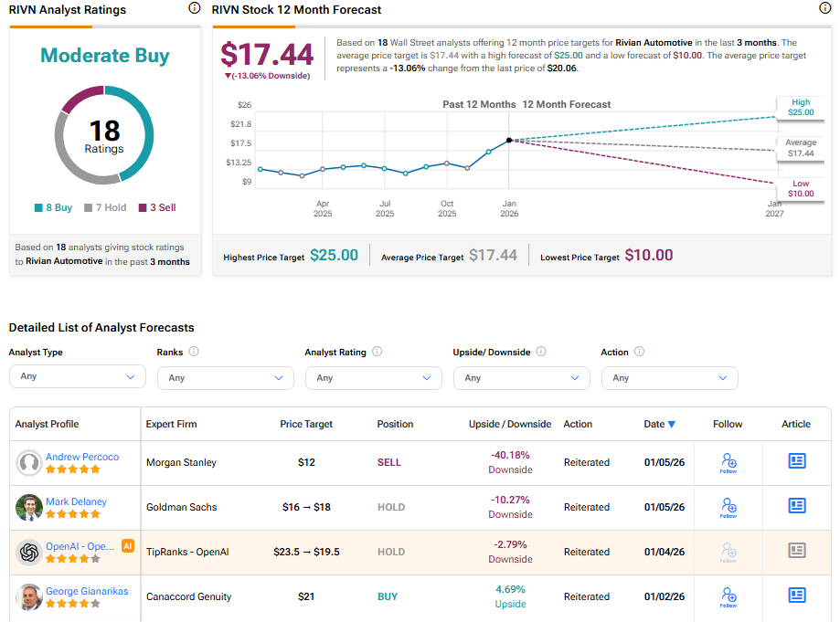Follow analyst George Gianarikas
This screenshot has width=840, height=622.
click(x=728, y=597)
